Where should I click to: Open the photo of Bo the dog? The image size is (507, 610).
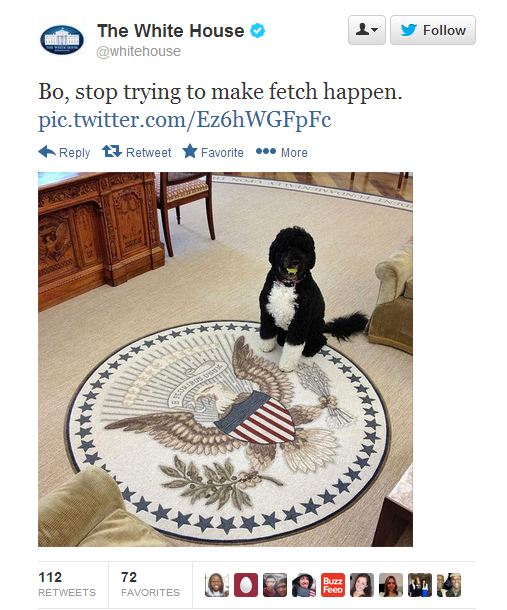[x=225, y=359]
